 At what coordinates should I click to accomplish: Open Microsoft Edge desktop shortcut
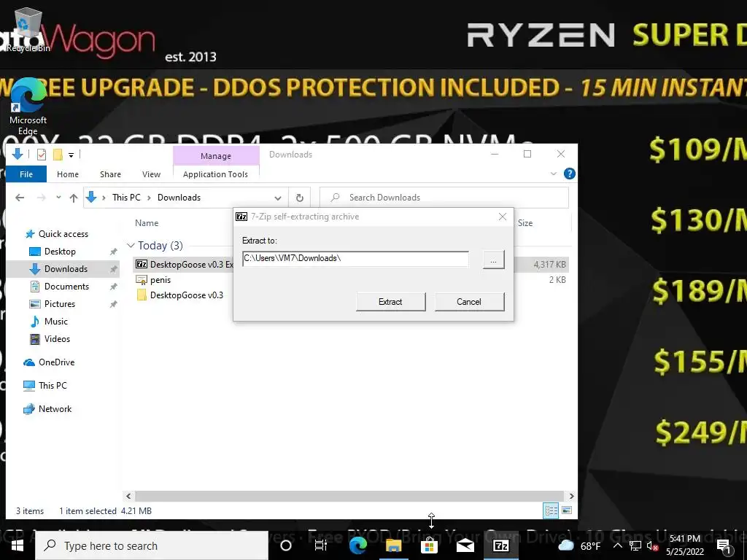click(x=28, y=106)
